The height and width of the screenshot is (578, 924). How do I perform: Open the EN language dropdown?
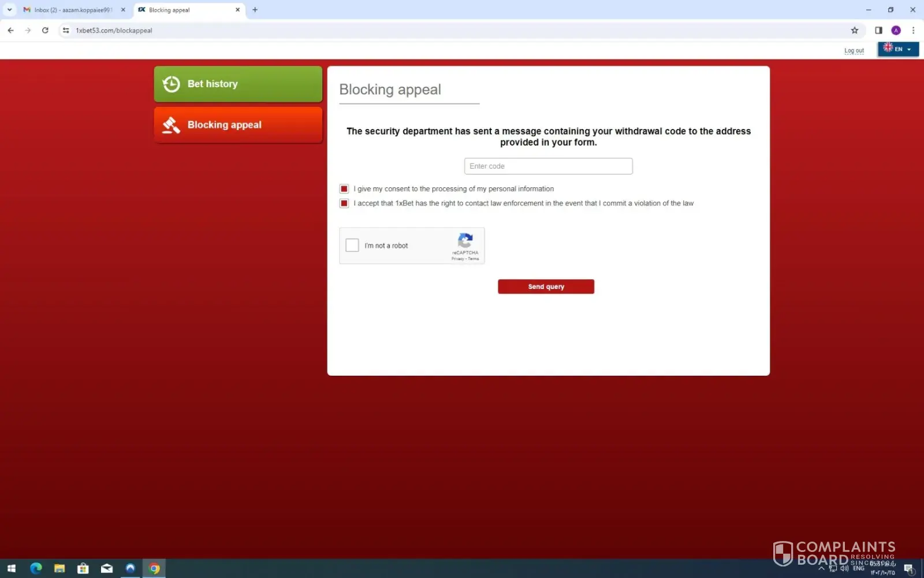click(898, 49)
